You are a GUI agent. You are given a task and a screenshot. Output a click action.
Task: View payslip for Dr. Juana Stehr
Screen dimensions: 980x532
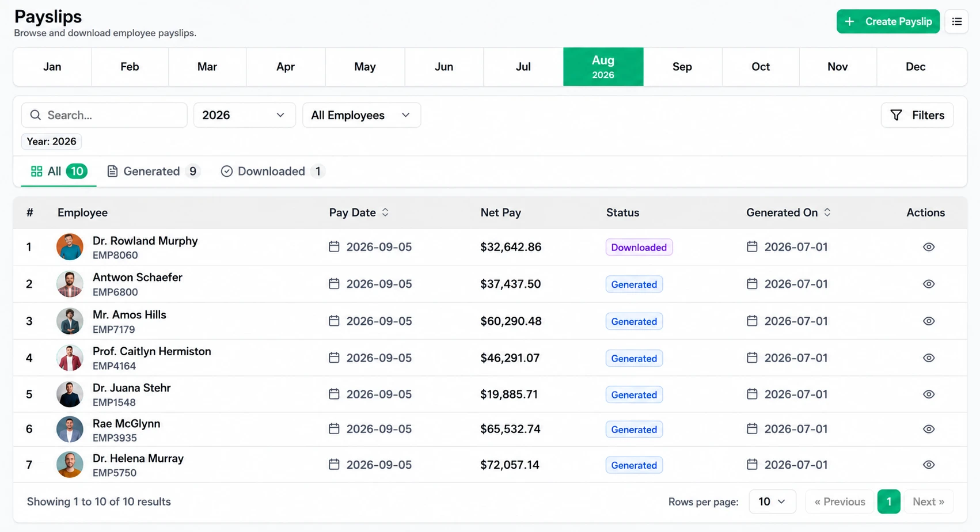(928, 394)
